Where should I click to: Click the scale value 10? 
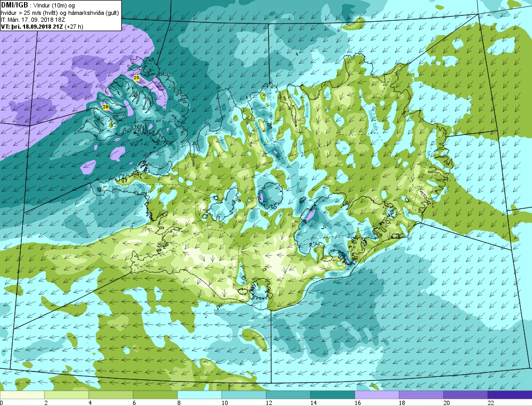click(225, 403)
